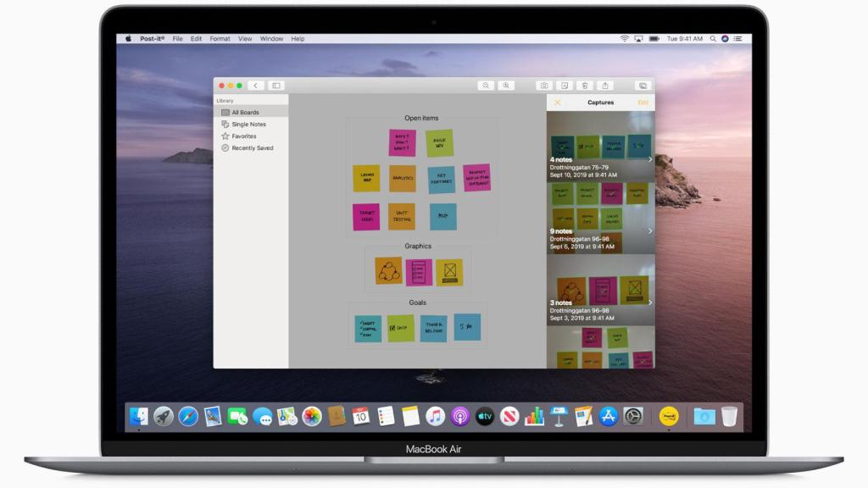Image resolution: width=868 pixels, height=488 pixels.
Task: Open Launchpad from the Dock
Action: 164,417
